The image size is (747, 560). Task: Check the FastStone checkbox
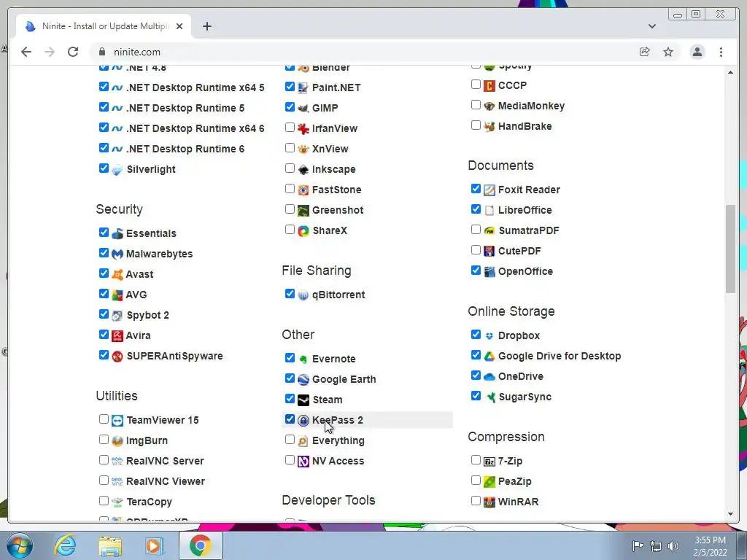pos(290,189)
